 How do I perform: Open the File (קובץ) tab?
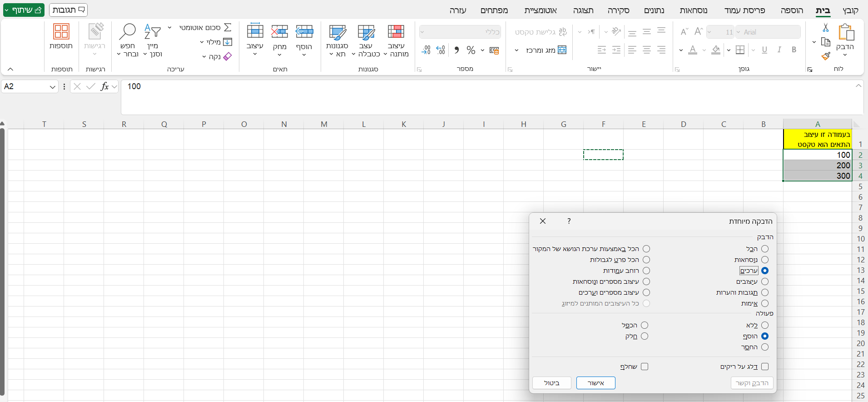point(850,10)
